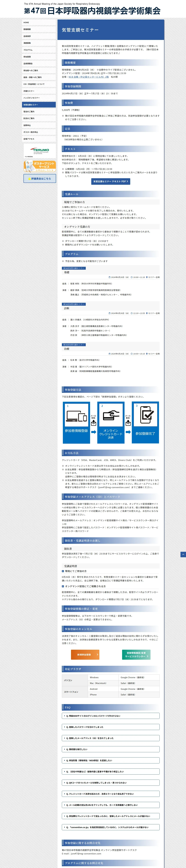Open プログラム in the sidebar menu
The height and width of the screenshot is (868, 186).
[x=39, y=50]
